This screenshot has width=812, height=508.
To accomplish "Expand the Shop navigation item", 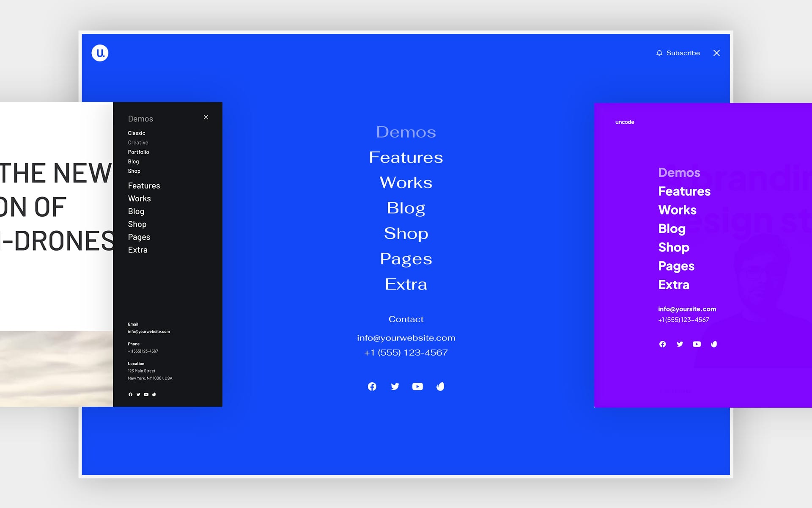I will coord(137,224).
